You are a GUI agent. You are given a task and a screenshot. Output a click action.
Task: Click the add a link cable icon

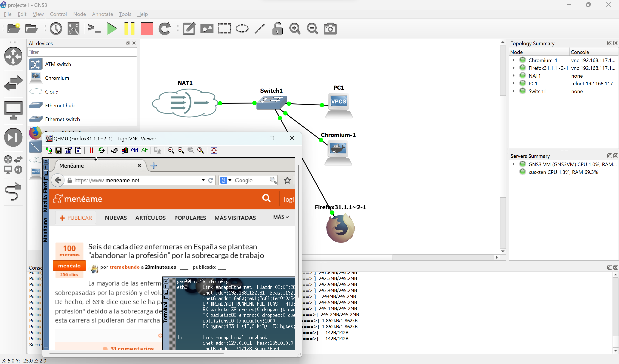click(x=13, y=192)
